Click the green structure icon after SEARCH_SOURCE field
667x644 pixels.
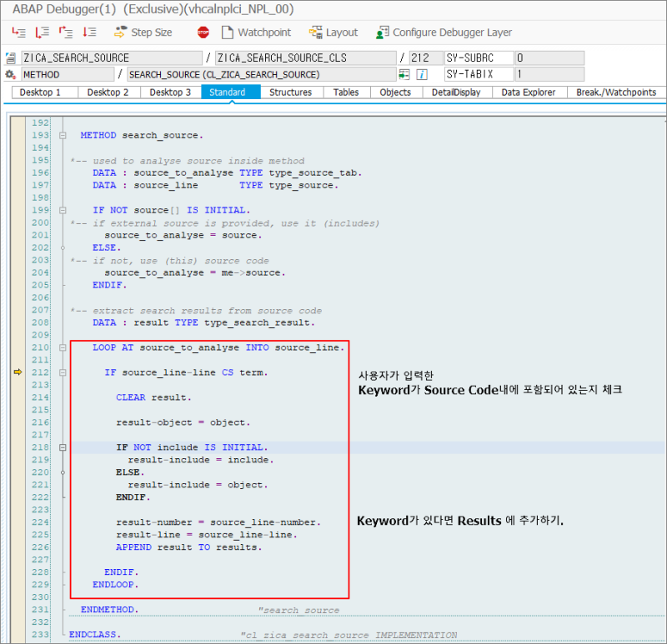[x=404, y=74]
